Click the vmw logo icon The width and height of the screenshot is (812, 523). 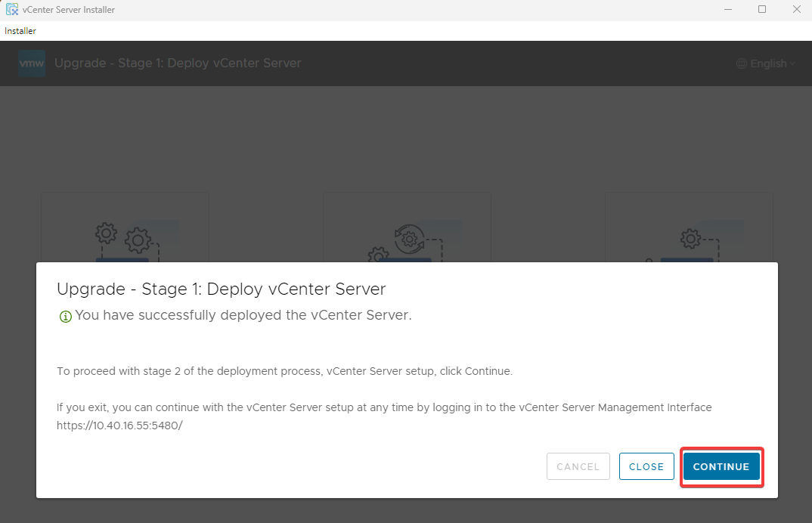point(32,63)
